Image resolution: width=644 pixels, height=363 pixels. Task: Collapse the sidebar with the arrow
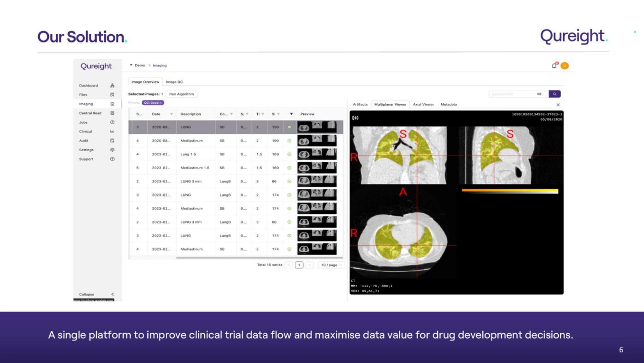tap(113, 294)
